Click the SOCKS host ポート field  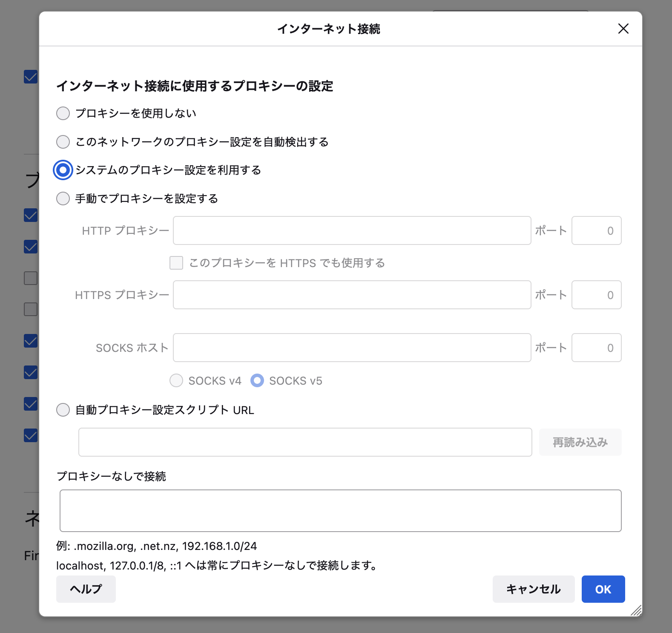pos(596,348)
